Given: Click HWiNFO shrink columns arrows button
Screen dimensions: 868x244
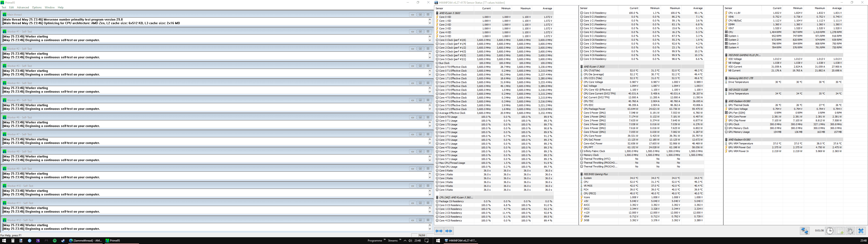Looking at the screenshot, I should tap(448, 231).
